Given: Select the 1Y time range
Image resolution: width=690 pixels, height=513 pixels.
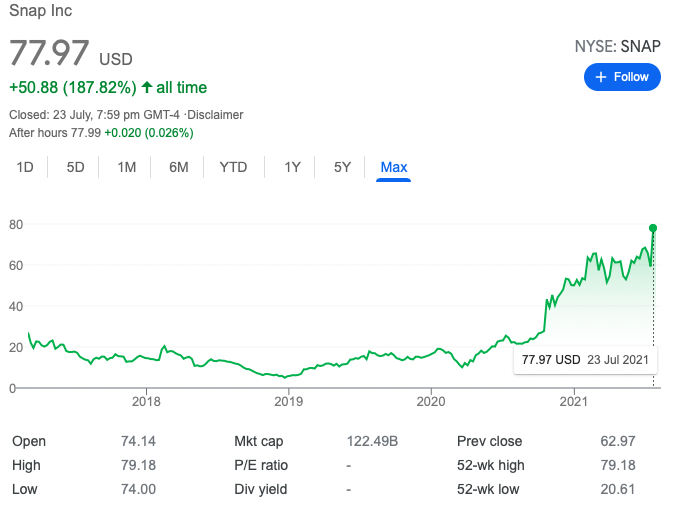Looking at the screenshot, I should point(292,167).
